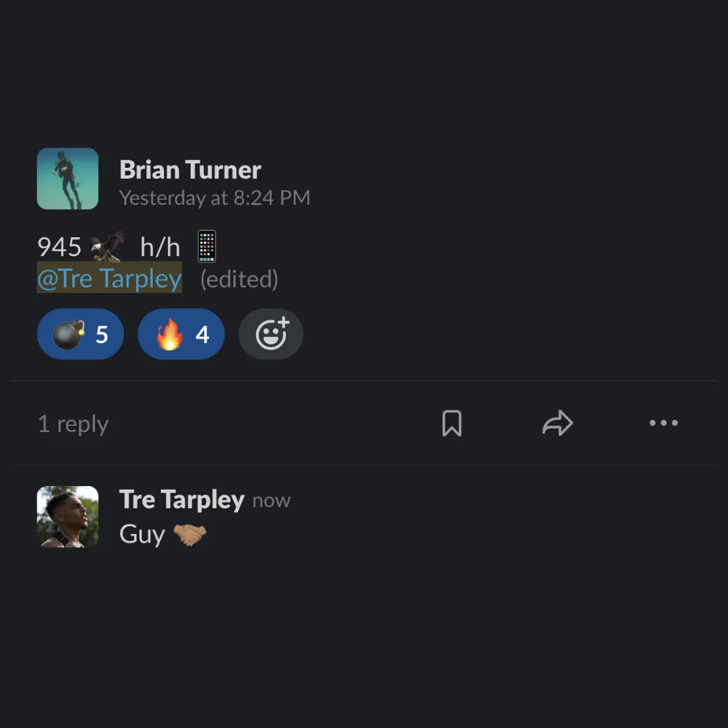
Task: Open the add reaction emoji picker
Action: [271, 334]
